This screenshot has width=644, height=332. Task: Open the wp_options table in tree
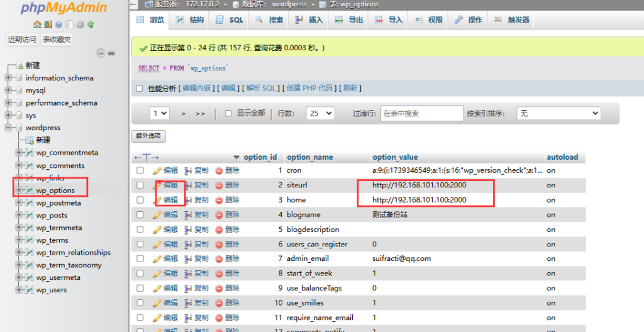[55, 191]
